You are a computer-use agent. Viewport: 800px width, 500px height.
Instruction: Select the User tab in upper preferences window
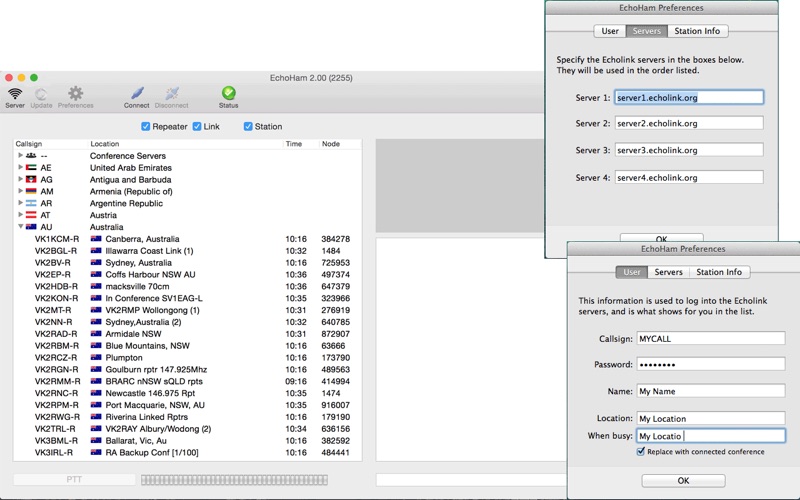coord(610,31)
